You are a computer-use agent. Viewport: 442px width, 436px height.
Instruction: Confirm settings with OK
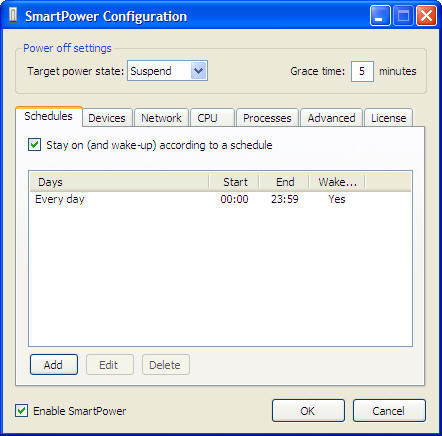308,411
